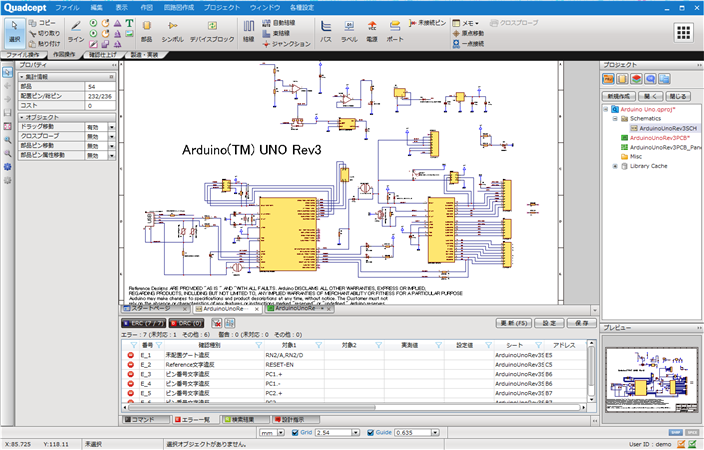Insert a シンボル symbol
This screenshot has height=450, width=704.
click(172, 31)
